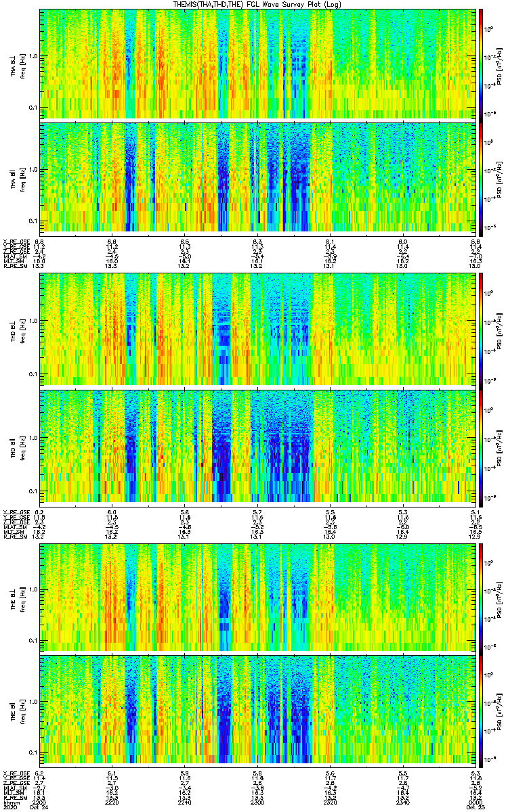Click the 2340 time tick label
The height and width of the screenshot is (812, 508).
(402, 803)
